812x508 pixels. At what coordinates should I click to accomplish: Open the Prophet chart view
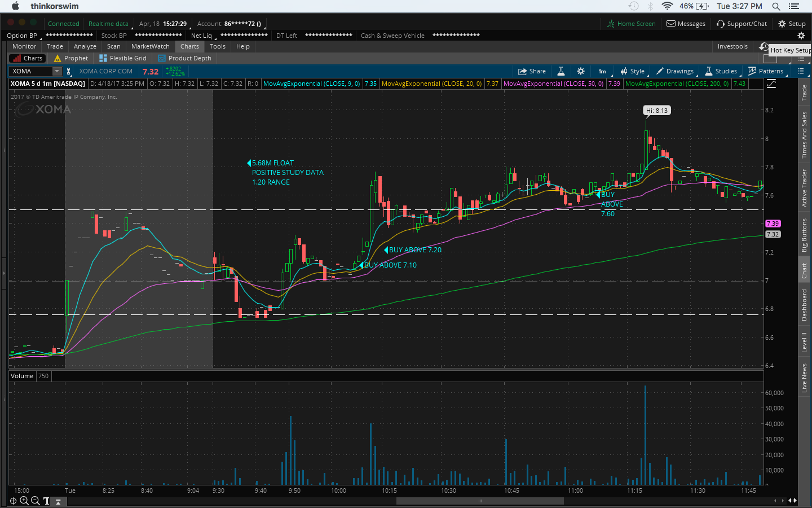[71, 58]
